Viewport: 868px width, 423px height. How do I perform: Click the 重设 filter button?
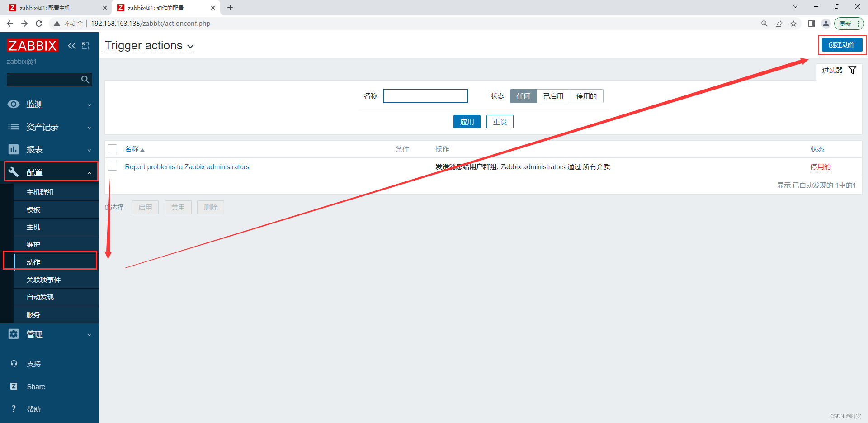coord(500,122)
